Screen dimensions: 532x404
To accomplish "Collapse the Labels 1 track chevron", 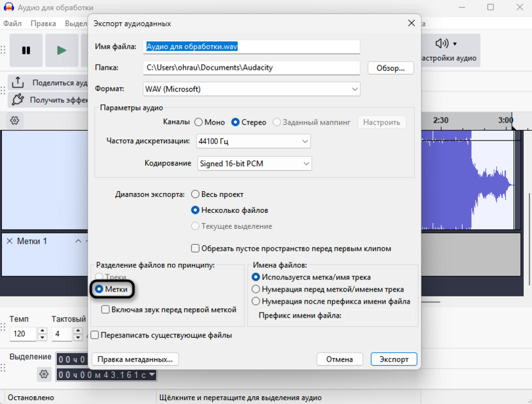I will 79,241.
